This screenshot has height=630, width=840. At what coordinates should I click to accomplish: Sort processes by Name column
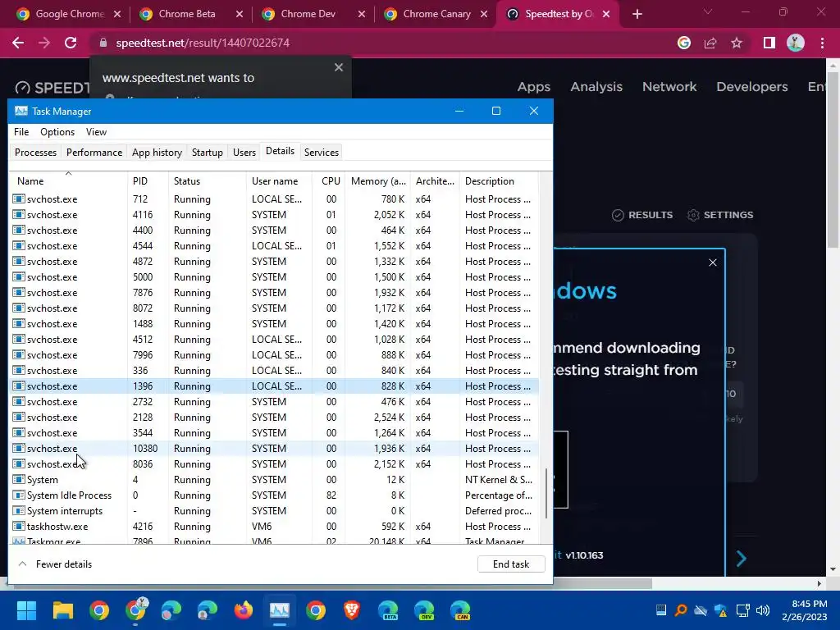click(x=68, y=181)
